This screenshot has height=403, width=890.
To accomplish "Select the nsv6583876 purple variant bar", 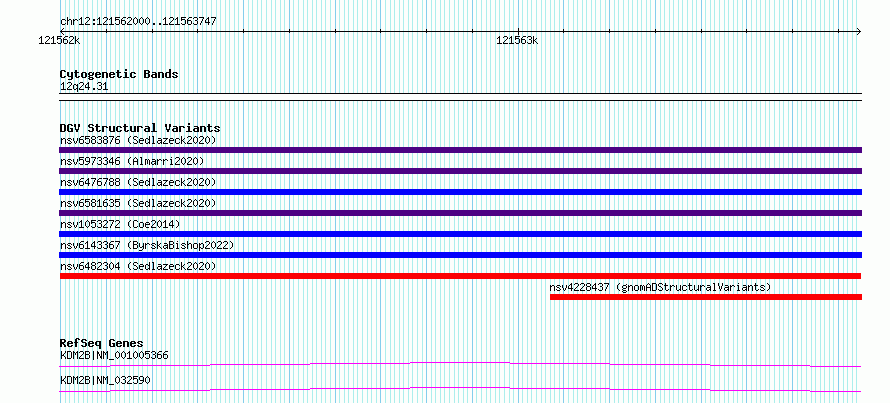I will (460, 150).
